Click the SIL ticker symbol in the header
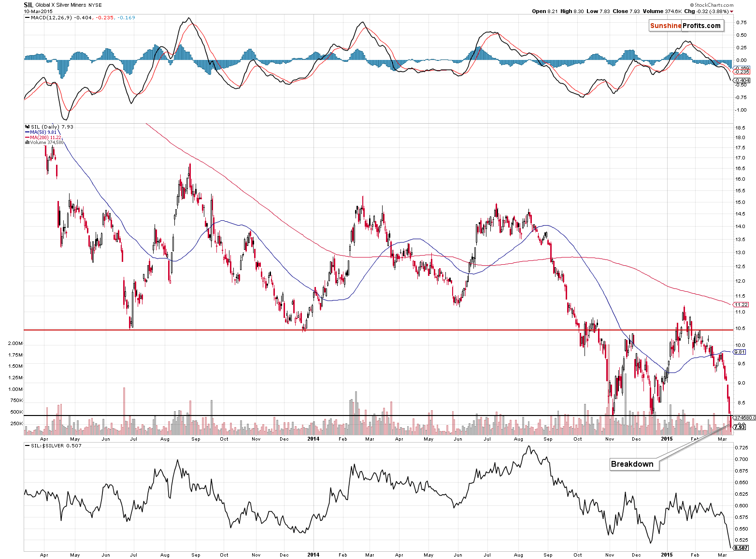This screenshot has height=559, width=756. click(x=29, y=5)
